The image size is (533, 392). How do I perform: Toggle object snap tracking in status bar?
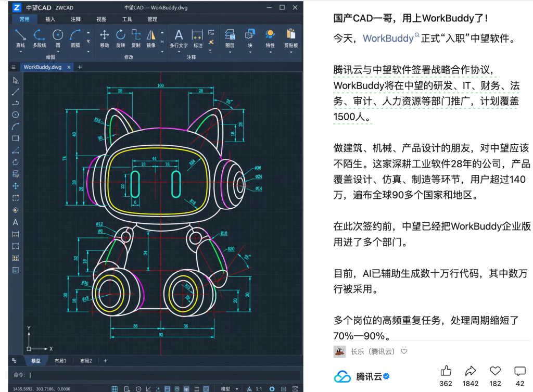click(158, 388)
